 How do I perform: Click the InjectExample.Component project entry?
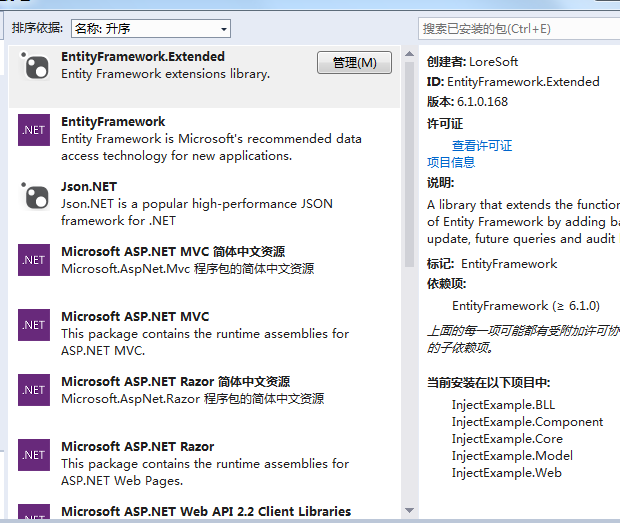(x=527, y=422)
